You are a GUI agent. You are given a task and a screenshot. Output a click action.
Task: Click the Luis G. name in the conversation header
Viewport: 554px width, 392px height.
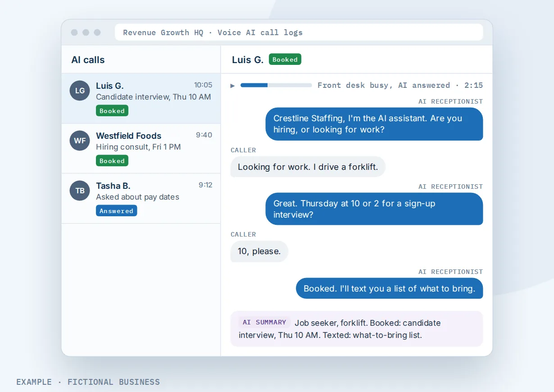(x=248, y=59)
